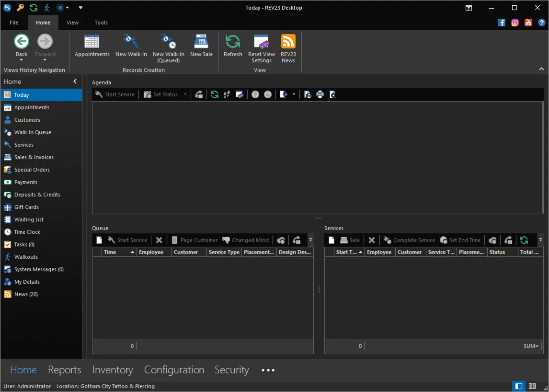Image resolution: width=549 pixels, height=392 pixels.
Task: Switch to the Tools ribbon tab
Action: click(x=101, y=23)
